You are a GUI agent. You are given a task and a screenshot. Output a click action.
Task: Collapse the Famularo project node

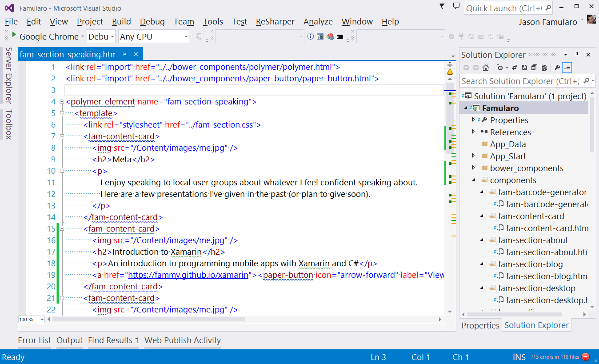tap(466, 108)
